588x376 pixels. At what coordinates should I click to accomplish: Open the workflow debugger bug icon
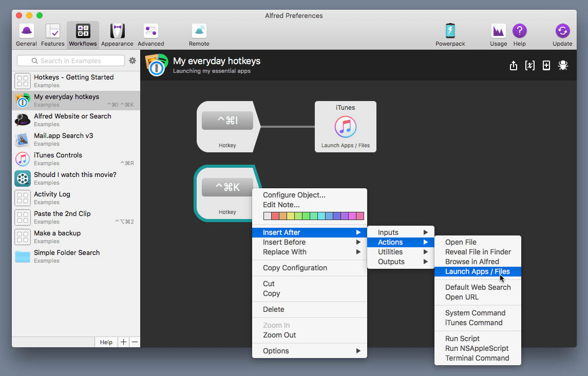(563, 66)
